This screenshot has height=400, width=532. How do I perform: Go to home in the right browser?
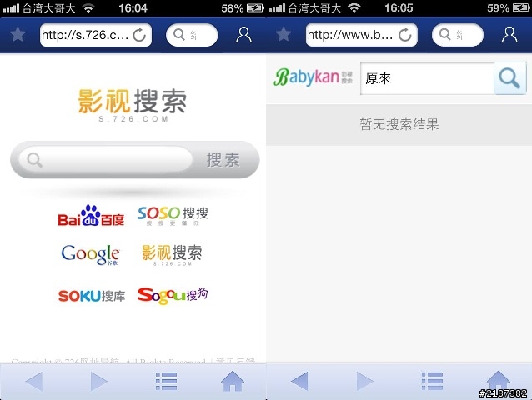(499, 380)
